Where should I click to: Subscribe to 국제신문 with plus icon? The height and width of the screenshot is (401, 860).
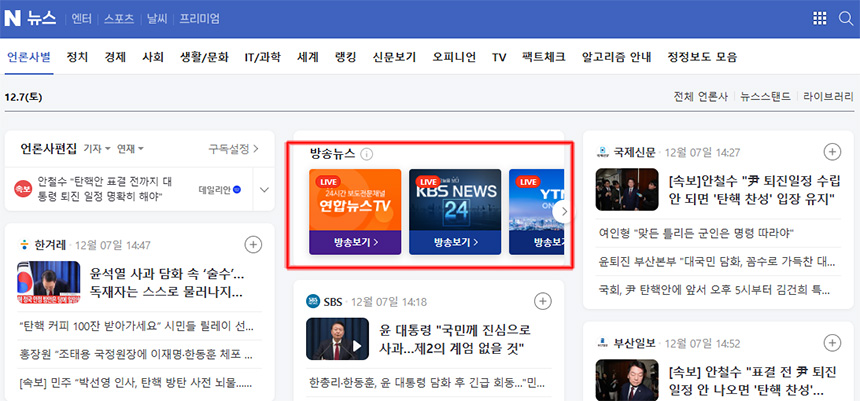832,152
